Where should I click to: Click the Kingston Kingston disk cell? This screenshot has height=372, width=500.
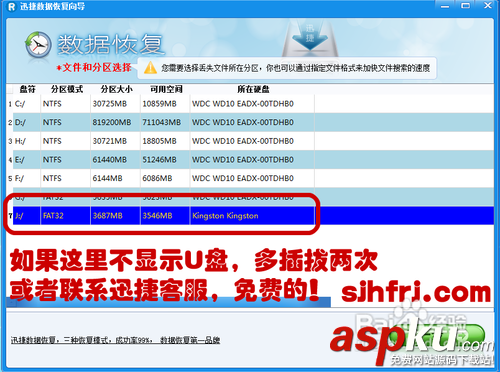click(x=252, y=216)
